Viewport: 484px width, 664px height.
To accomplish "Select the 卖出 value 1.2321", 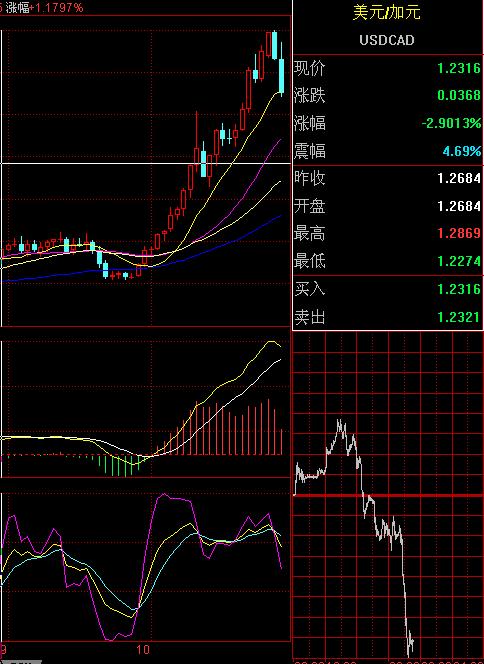I will tap(459, 317).
